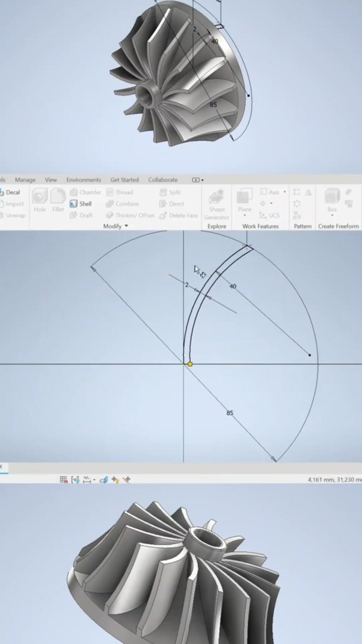Viewport: 362px width, 644px height.
Task: Toggle relax mode status bar icon
Action: click(x=127, y=480)
